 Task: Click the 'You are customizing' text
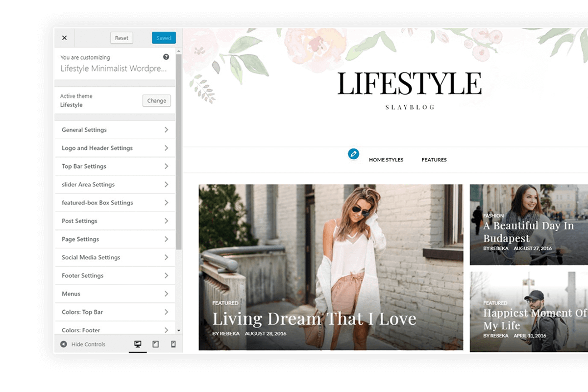coord(85,57)
